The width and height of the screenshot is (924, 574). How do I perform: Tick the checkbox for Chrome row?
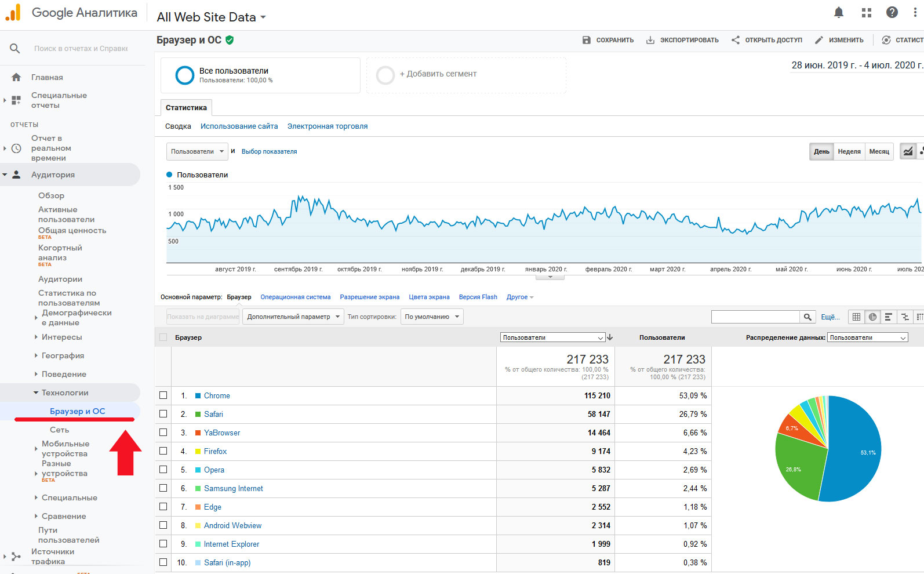click(163, 395)
